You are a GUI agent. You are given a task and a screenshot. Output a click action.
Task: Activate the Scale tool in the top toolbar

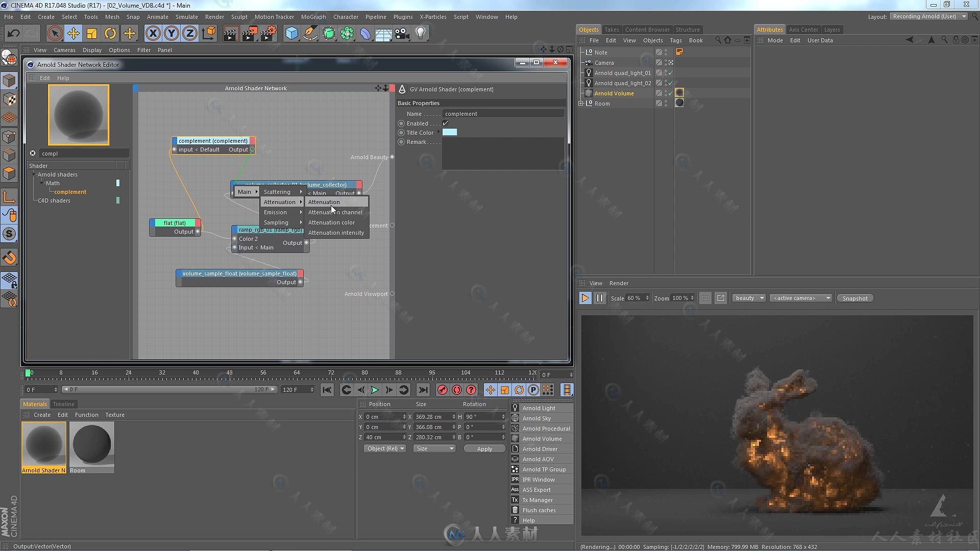[x=92, y=34]
